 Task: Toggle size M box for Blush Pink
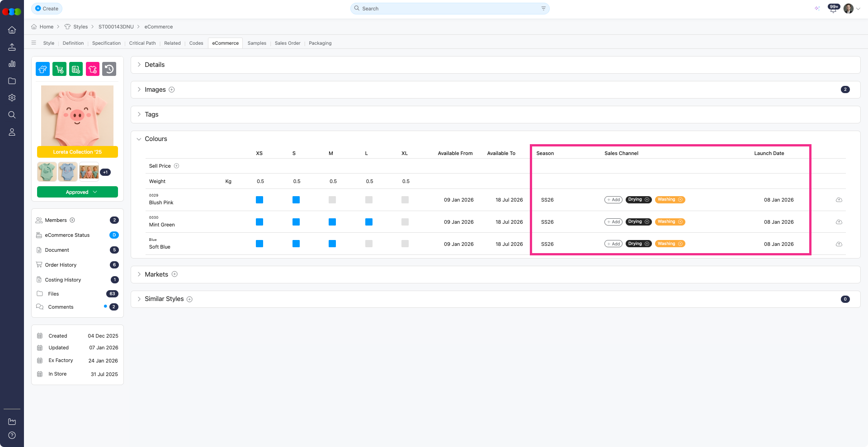tap(332, 200)
